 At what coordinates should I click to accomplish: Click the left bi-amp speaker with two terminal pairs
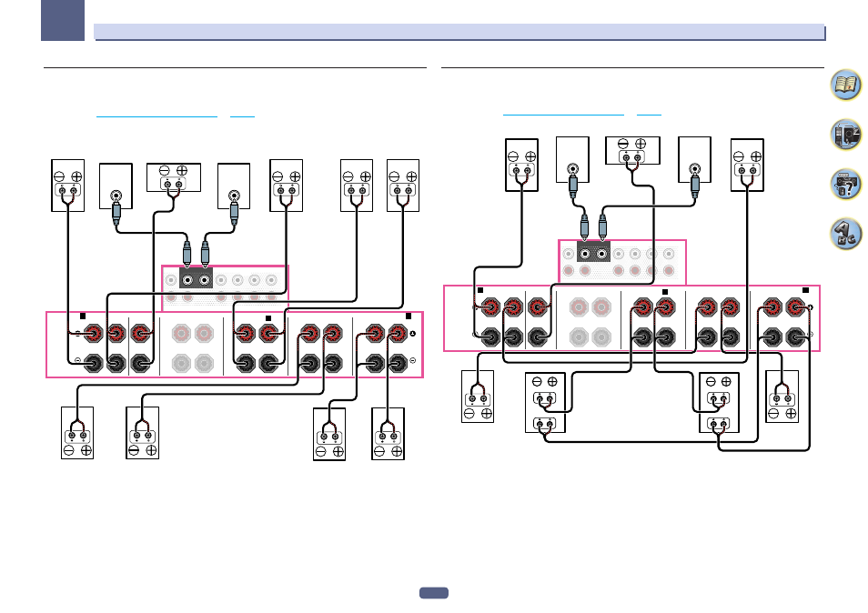click(x=545, y=403)
